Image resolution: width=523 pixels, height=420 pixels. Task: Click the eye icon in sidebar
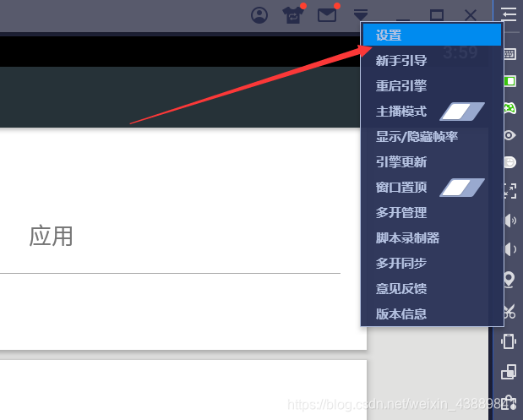[x=509, y=135]
